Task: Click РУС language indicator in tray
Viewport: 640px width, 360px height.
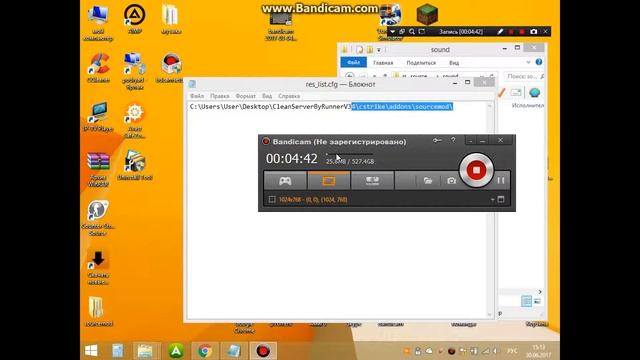Action: point(512,351)
